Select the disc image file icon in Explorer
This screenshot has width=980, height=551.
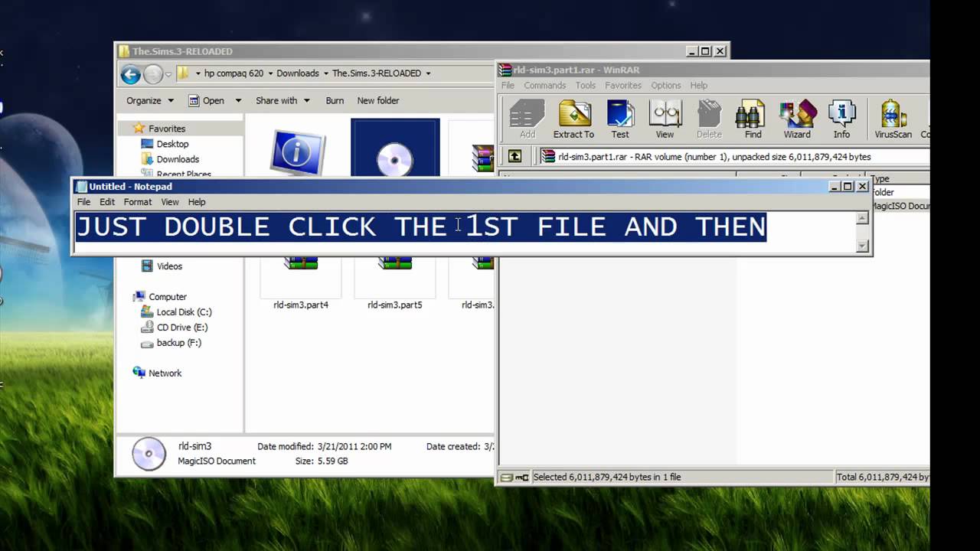[395, 148]
